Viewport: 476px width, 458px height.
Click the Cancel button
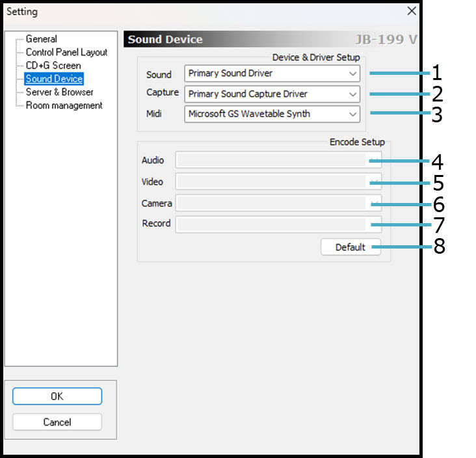(x=57, y=422)
